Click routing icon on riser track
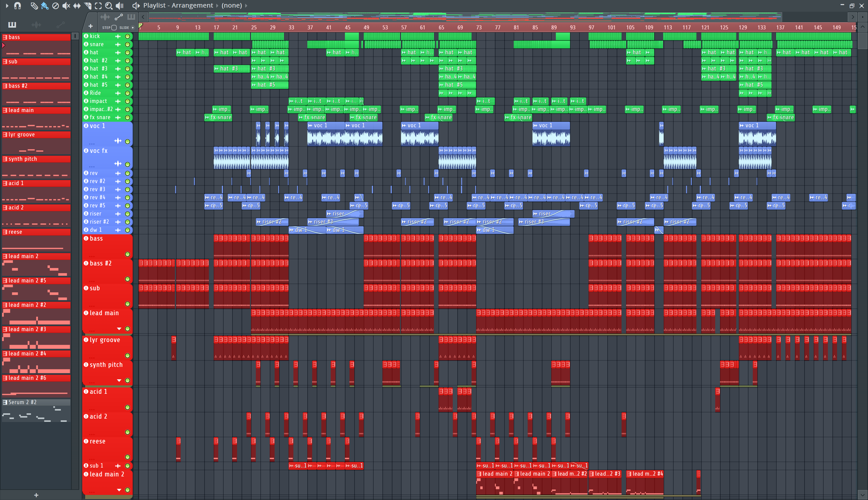Viewport: 868px width, 500px height. pyautogui.click(x=118, y=213)
